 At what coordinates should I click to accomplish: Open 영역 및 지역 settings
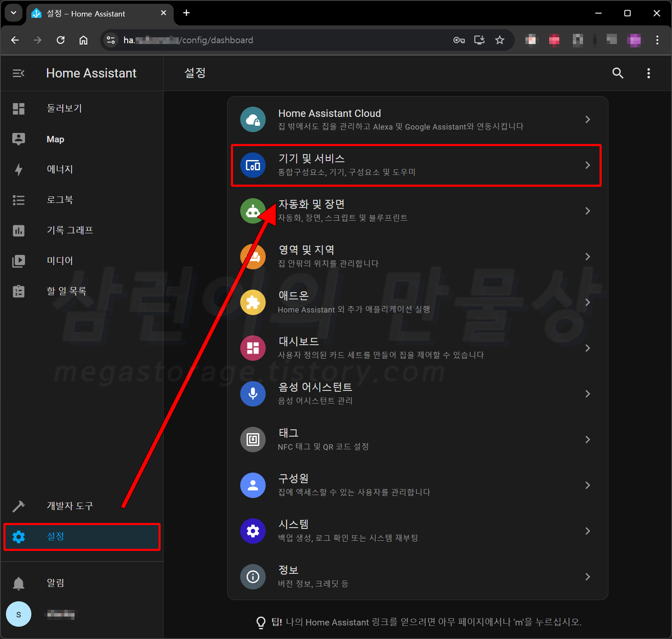click(418, 257)
